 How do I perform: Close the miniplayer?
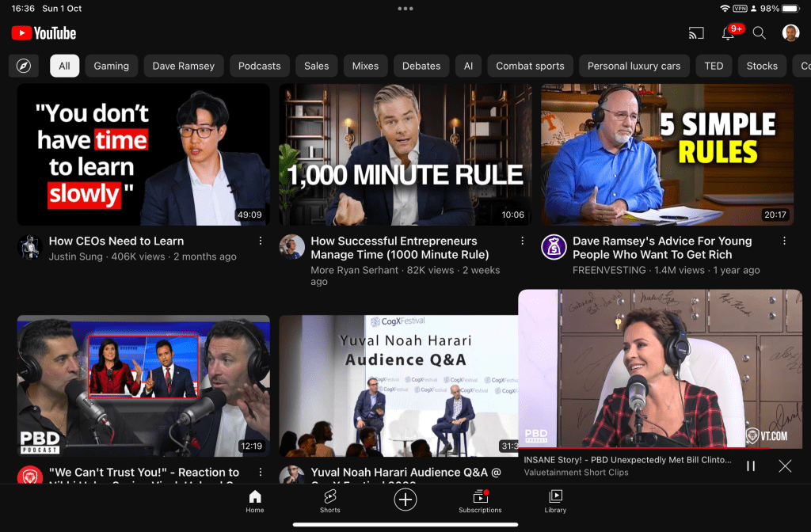tap(785, 465)
